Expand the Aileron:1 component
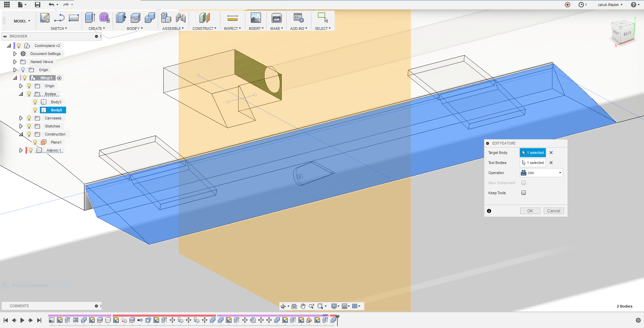The image size is (644, 328). [x=21, y=150]
